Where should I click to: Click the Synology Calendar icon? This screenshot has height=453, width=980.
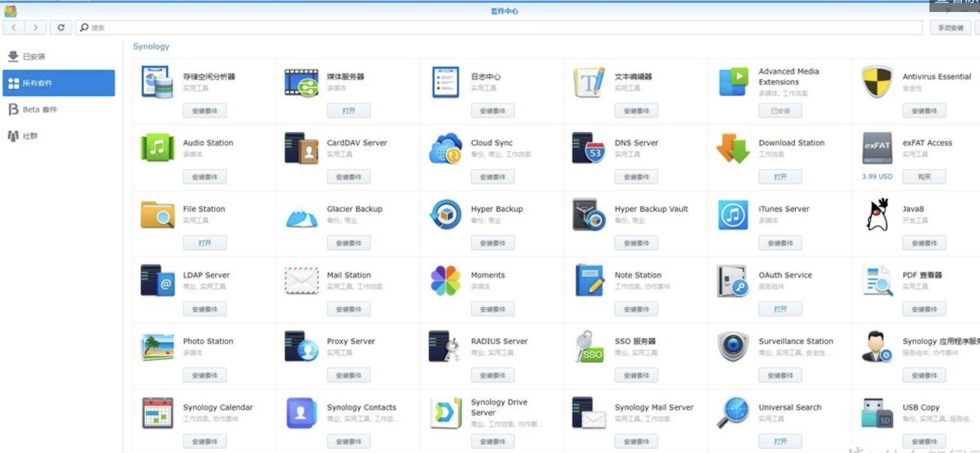point(157,413)
